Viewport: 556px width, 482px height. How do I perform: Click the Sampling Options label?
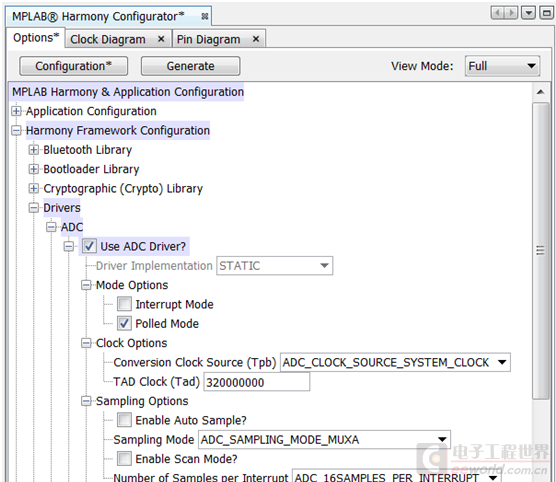click(x=142, y=401)
